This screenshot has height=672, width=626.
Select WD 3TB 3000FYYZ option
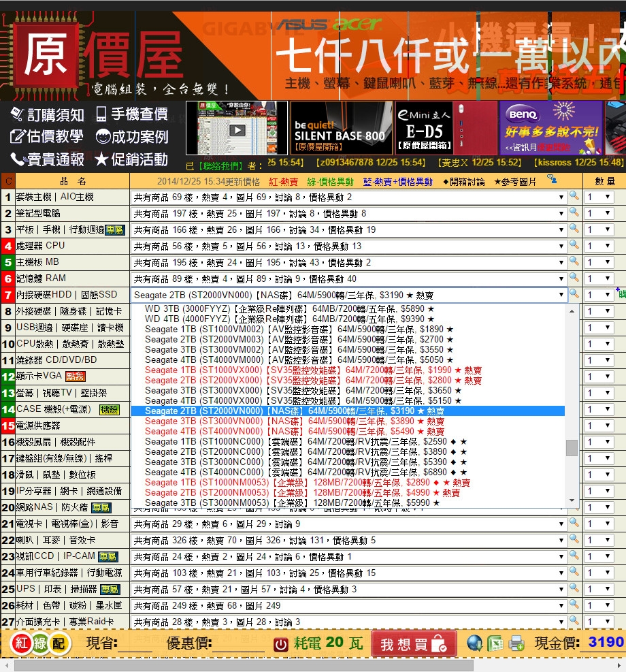(x=348, y=309)
